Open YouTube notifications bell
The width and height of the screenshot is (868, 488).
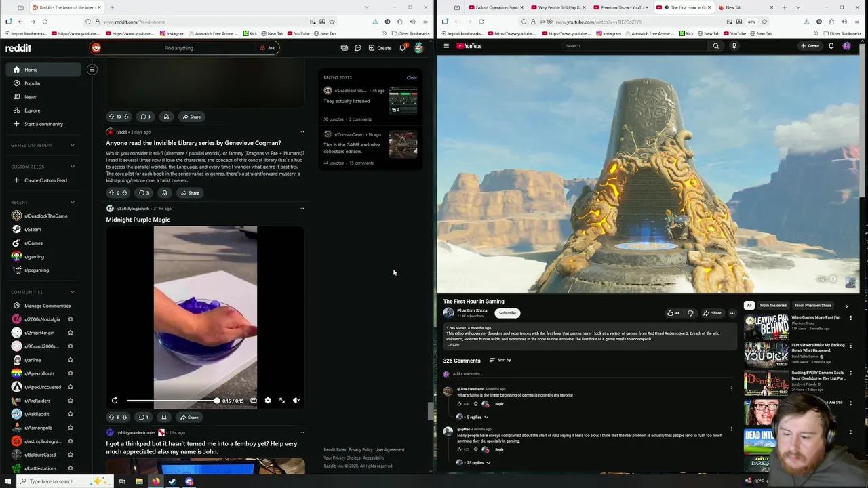tap(831, 46)
